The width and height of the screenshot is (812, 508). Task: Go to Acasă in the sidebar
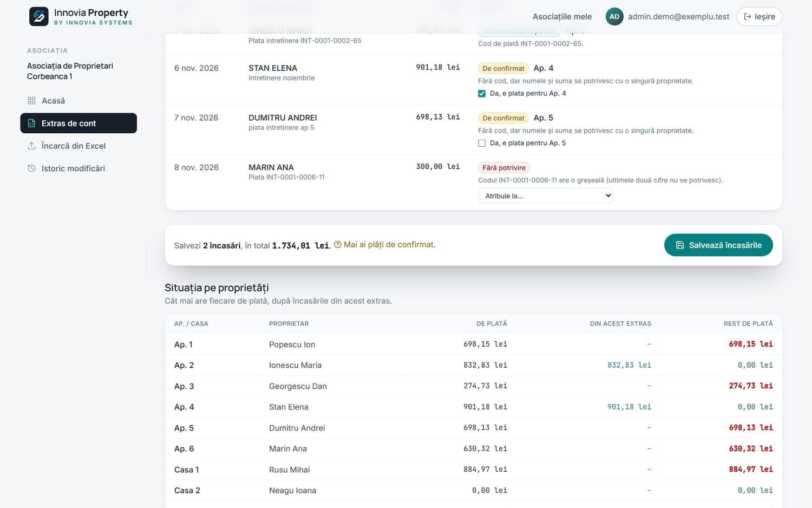coord(78,101)
